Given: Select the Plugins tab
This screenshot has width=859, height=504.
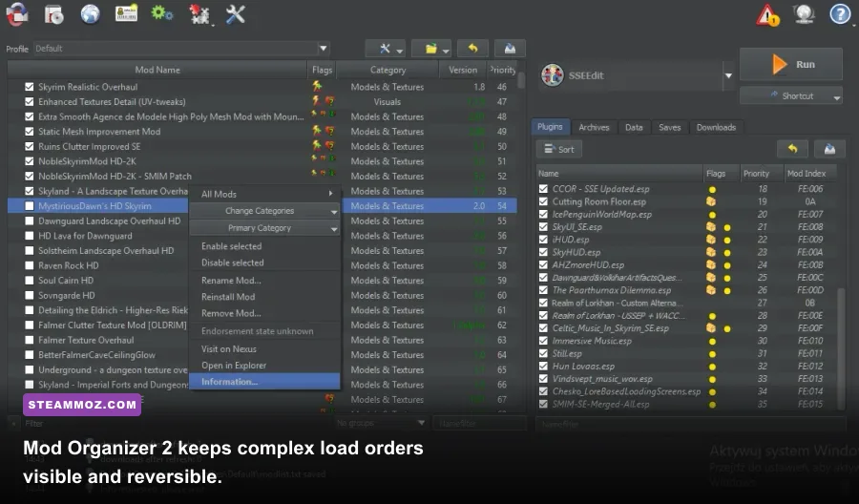Looking at the screenshot, I should pyautogui.click(x=550, y=127).
